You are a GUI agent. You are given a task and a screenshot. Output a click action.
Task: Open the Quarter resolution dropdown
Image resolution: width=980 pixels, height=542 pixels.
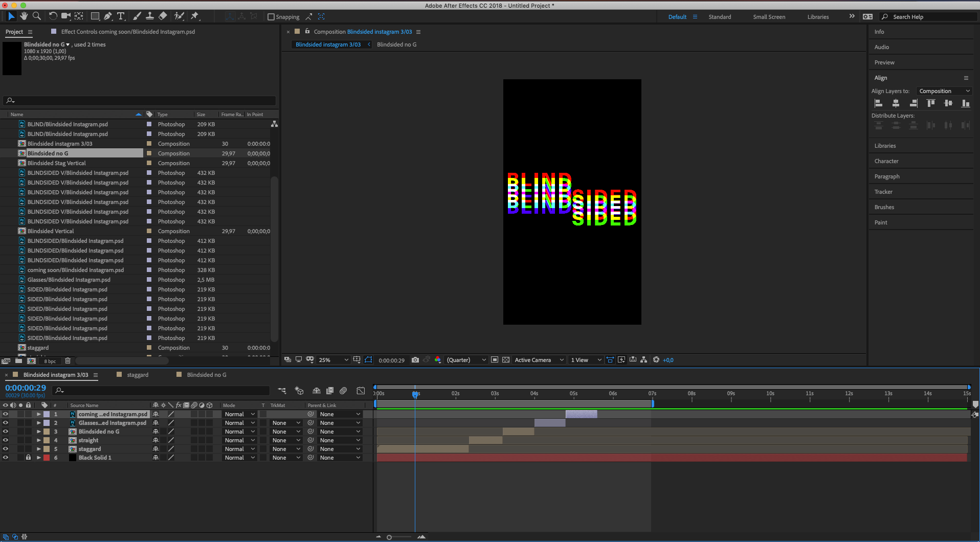point(466,360)
